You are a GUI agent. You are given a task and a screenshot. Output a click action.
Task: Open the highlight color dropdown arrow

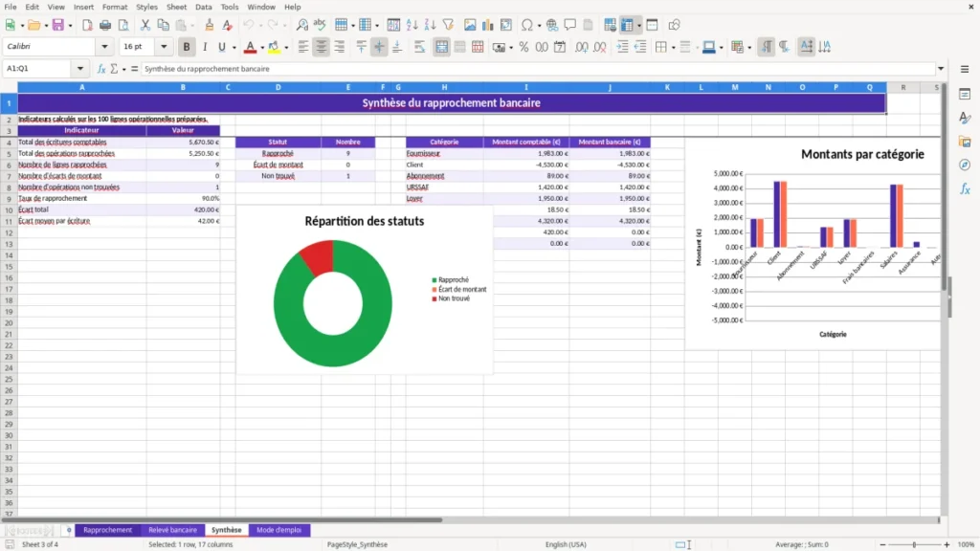(286, 48)
